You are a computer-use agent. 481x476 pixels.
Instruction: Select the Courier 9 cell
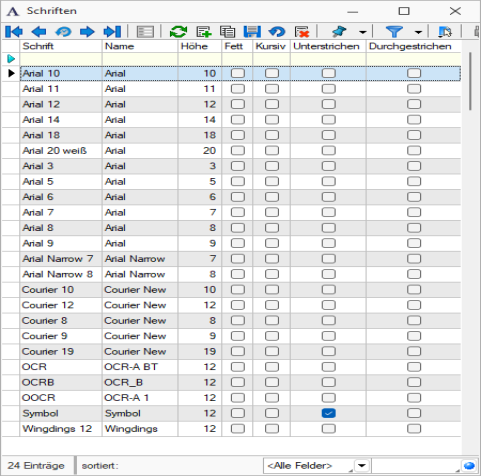[61, 336]
